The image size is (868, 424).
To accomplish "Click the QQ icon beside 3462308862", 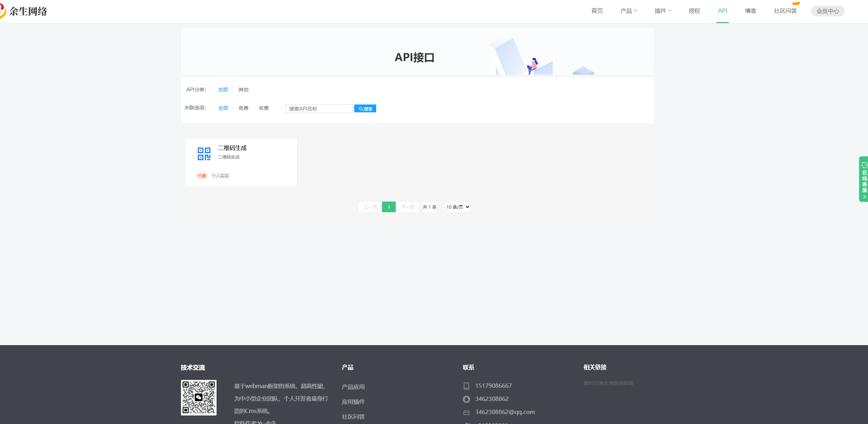I will pyautogui.click(x=466, y=399).
